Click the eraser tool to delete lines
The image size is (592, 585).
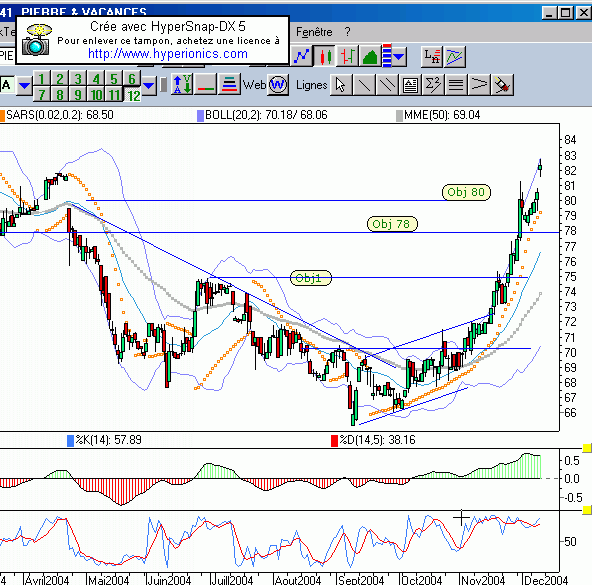point(502,85)
